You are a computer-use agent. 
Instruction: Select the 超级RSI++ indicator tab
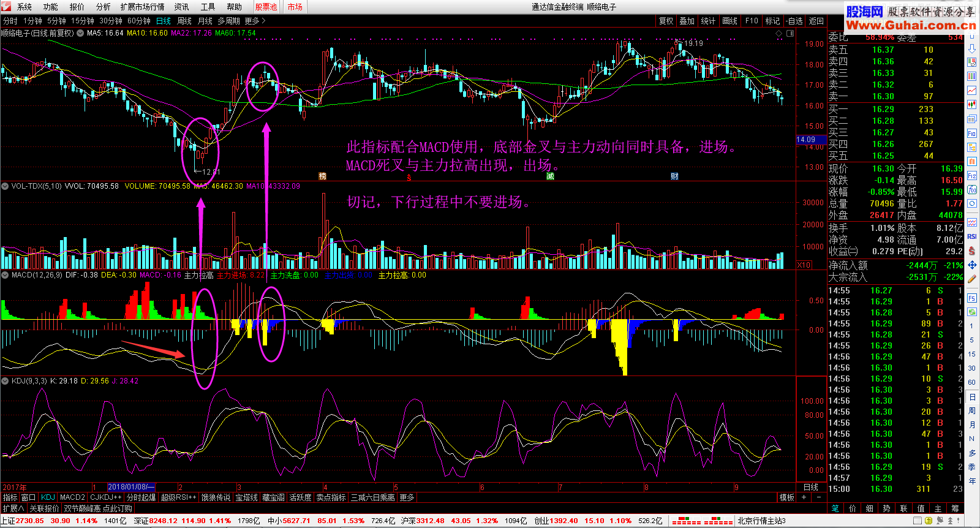click(178, 497)
